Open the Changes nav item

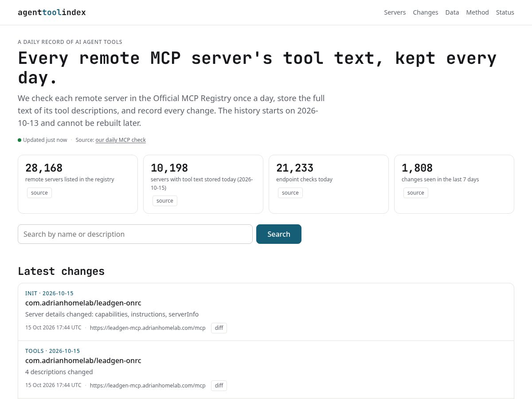[426, 12]
